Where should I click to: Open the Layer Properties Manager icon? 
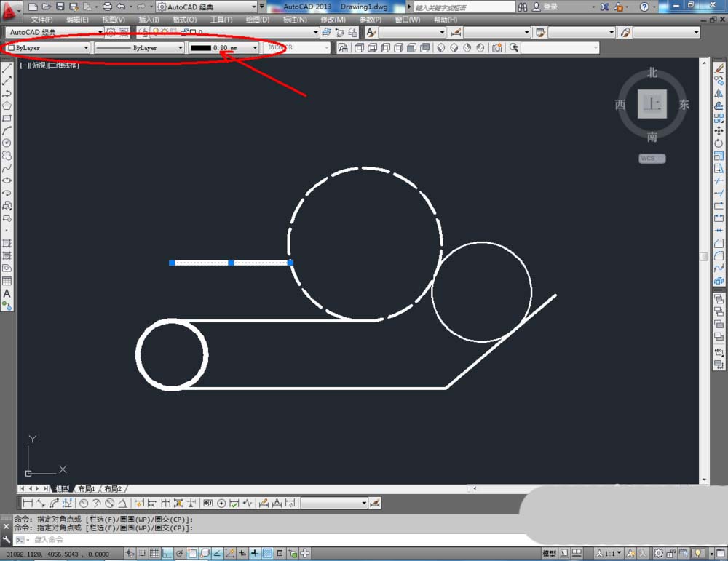click(x=143, y=32)
